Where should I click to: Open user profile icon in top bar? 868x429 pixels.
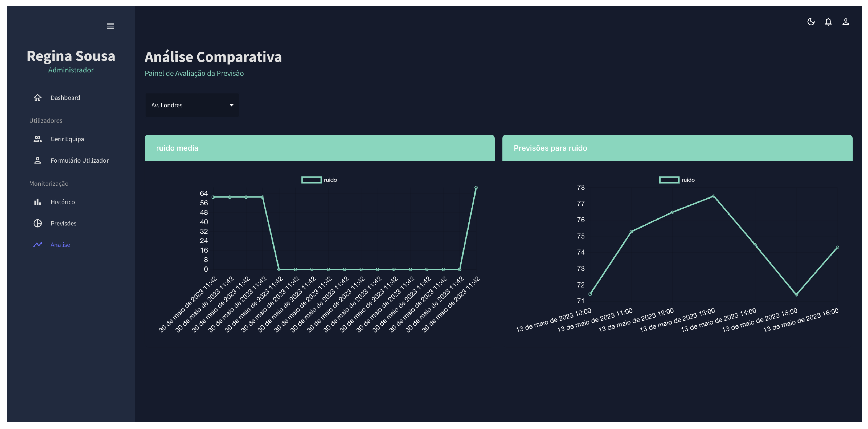(845, 22)
